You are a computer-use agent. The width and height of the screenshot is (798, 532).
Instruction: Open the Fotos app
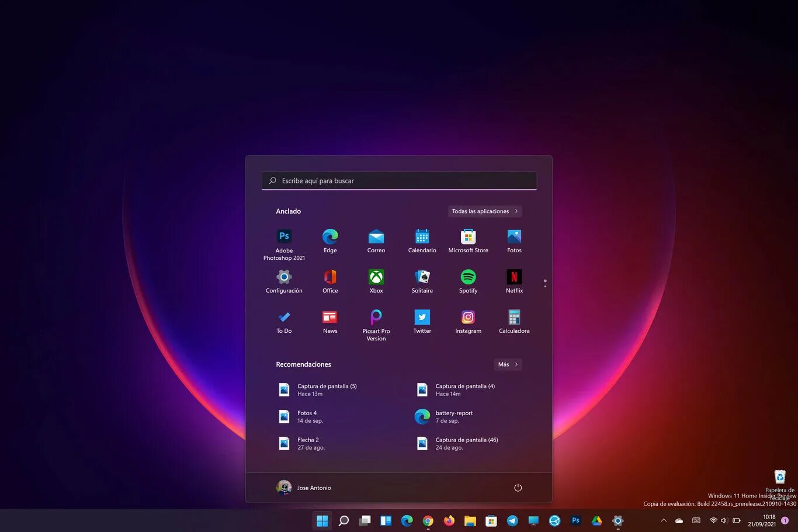click(514, 241)
